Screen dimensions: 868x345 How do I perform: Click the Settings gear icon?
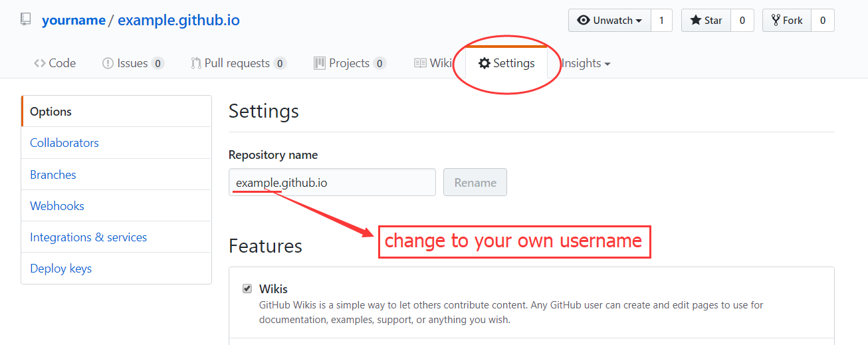point(485,63)
